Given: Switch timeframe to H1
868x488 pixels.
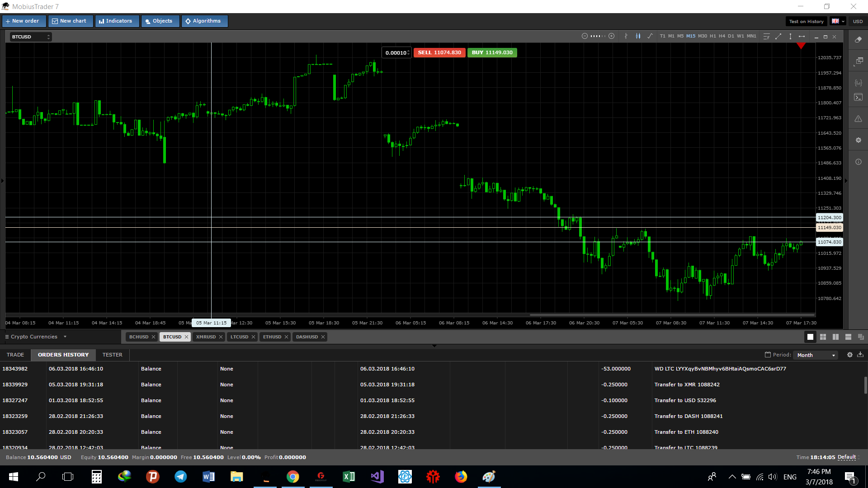Looking at the screenshot, I should click(x=713, y=36).
